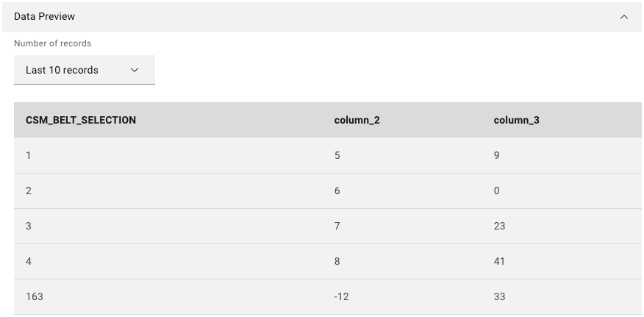
Task: Select the cell with value 163
Action: pos(35,296)
